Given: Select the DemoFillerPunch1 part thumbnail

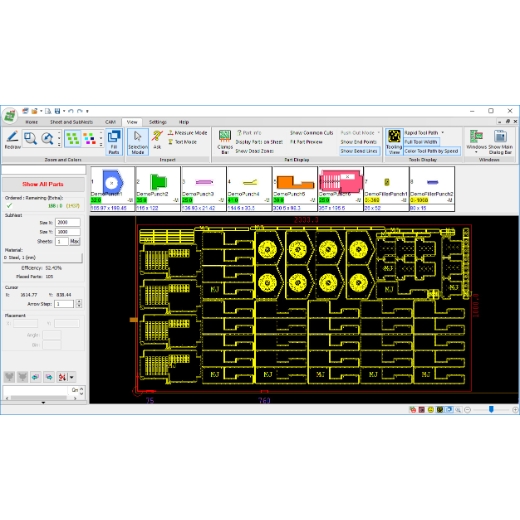Looking at the screenshot, I should pyautogui.click(x=386, y=189).
